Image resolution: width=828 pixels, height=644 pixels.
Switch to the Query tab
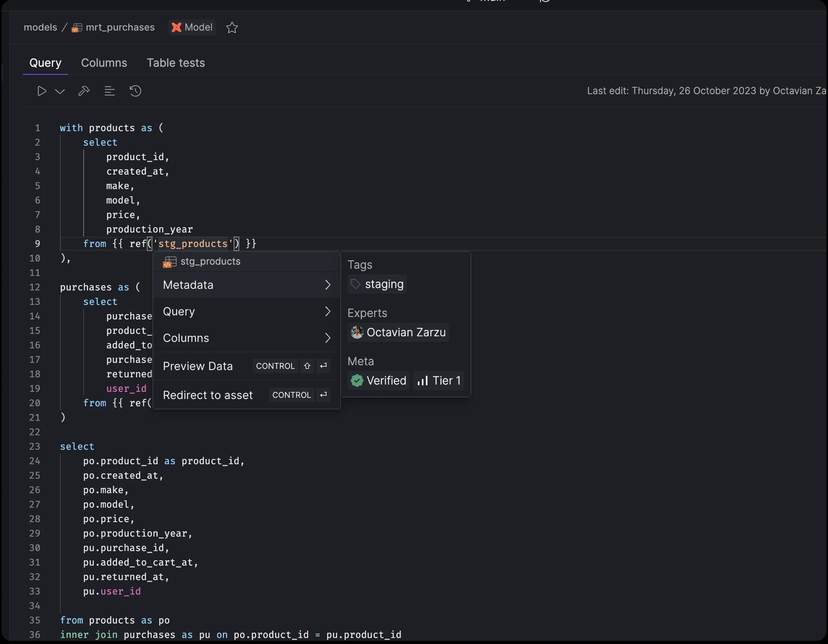45,63
